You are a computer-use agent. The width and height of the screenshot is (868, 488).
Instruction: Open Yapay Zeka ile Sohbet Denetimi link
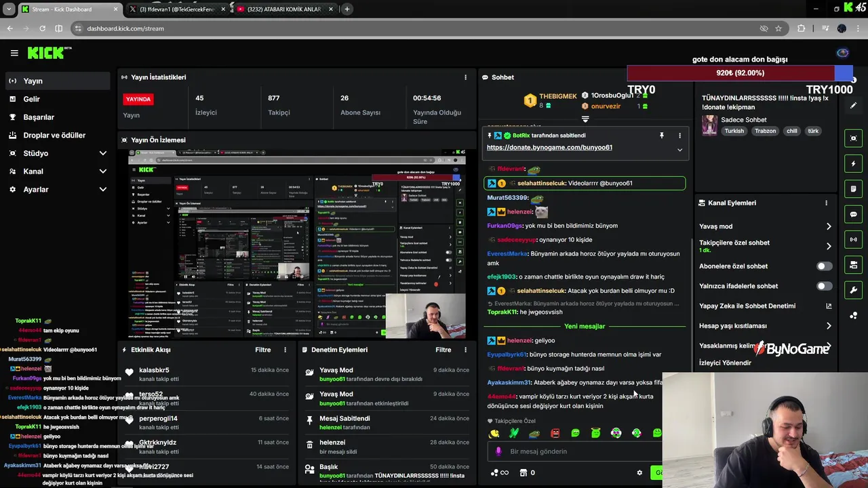[828, 306]
